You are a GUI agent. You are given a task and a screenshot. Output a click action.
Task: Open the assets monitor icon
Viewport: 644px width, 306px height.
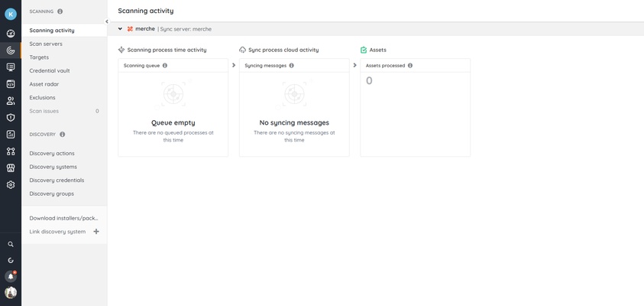(x=11, y=67)
